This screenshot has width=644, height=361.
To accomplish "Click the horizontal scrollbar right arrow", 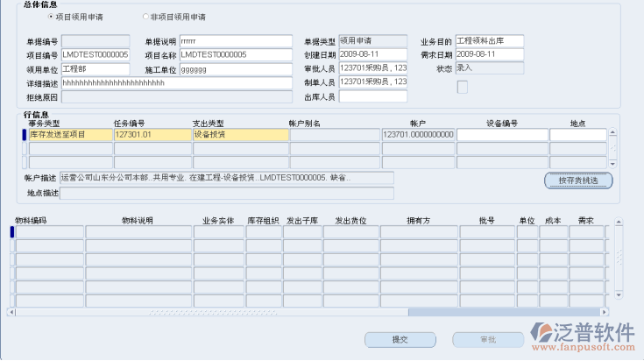I will point(605,312).
